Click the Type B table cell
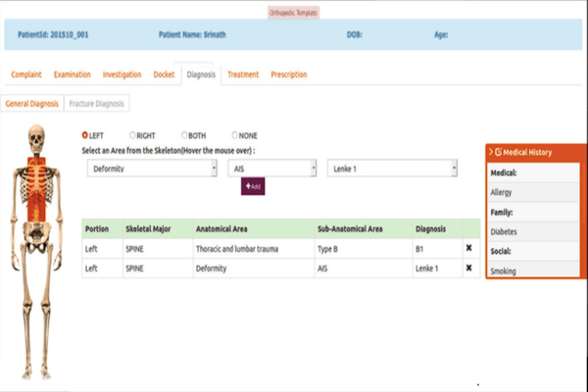 pos(364,249)
